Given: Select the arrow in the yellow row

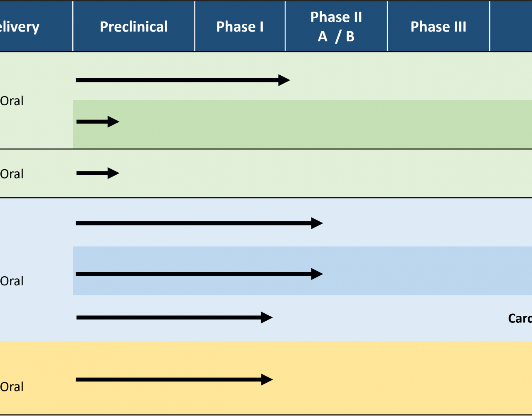Looking at the screenshot, I should pos(175,379).
